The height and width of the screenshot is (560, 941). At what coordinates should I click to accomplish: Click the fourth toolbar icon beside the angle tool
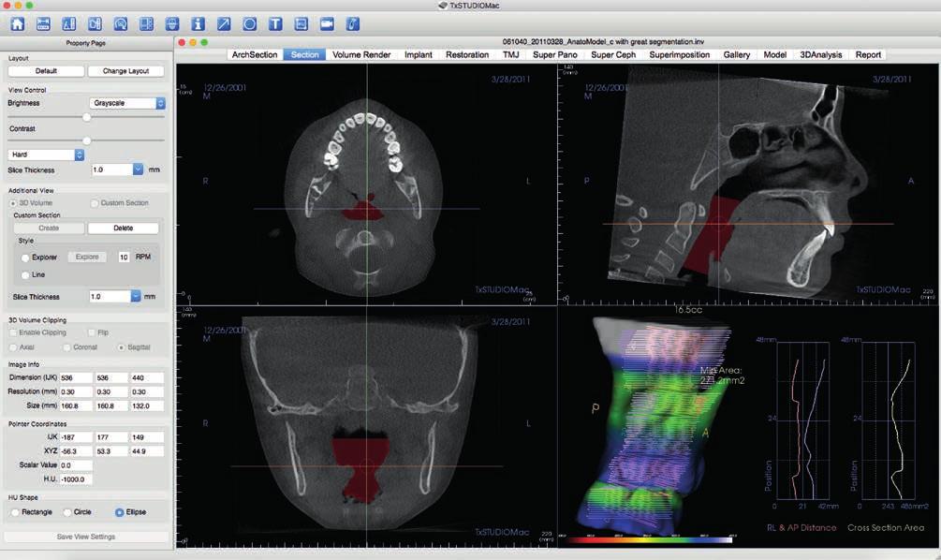coord(95,24)
